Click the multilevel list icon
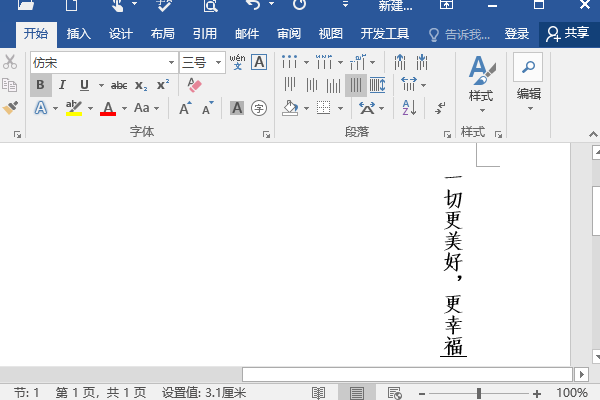600x400 pixels. click(358, 62)
